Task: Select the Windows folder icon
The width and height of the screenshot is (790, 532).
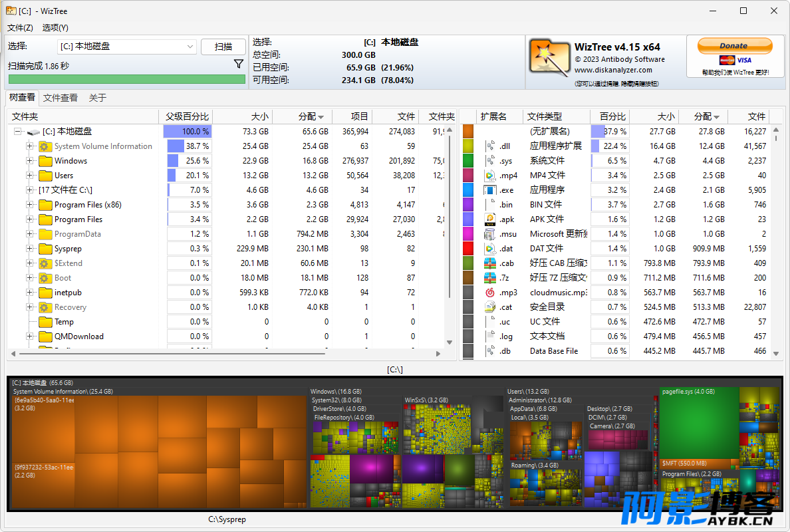Action: [45, 161]
